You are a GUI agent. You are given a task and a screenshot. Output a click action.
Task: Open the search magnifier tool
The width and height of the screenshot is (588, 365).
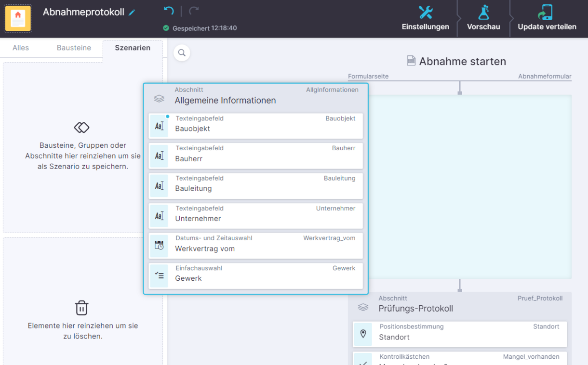pyautogui.click(x=182, y=52)
